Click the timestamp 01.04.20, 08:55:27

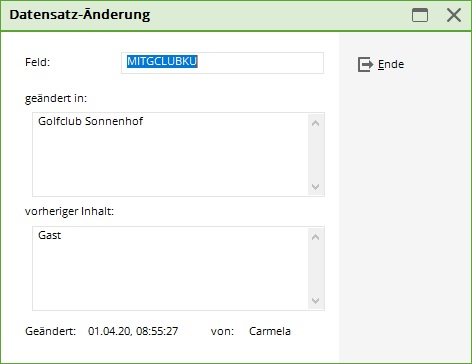(133, 331)
